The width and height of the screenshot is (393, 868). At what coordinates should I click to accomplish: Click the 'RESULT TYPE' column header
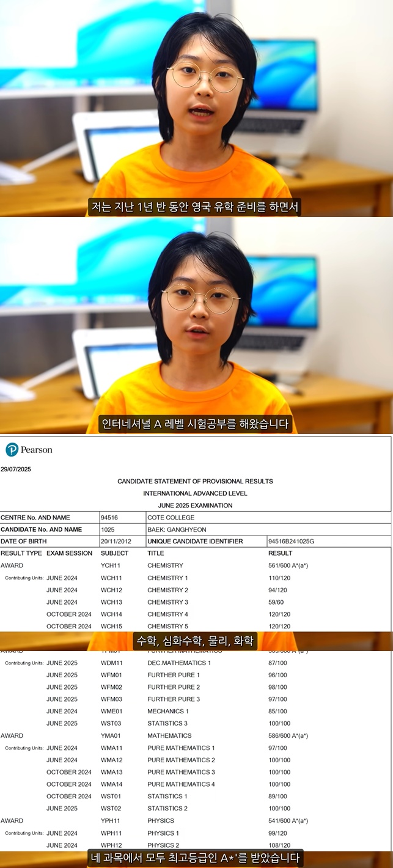(21, 553)
